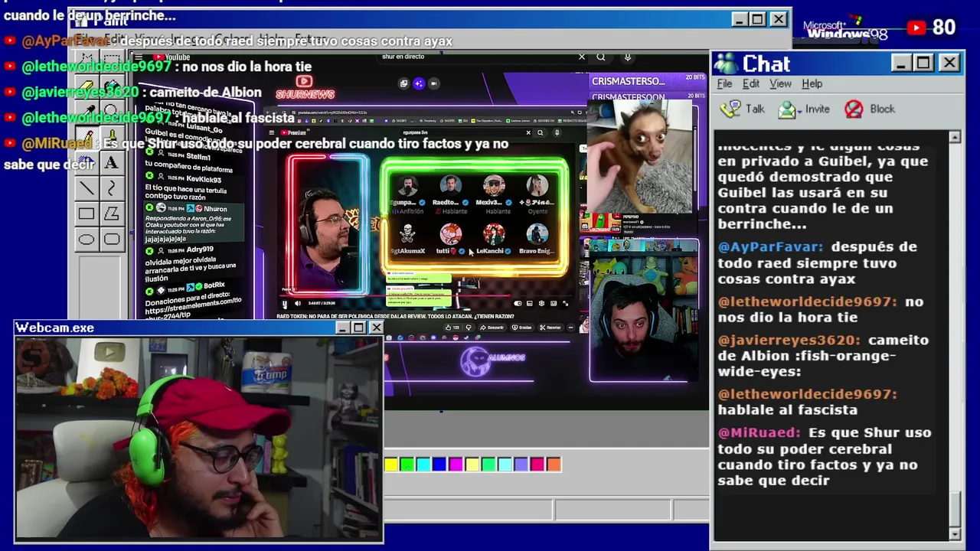The height and width of the screenshot is (551, 980).
Task: Pick the cyan color swatch
Action: point(423,464)
